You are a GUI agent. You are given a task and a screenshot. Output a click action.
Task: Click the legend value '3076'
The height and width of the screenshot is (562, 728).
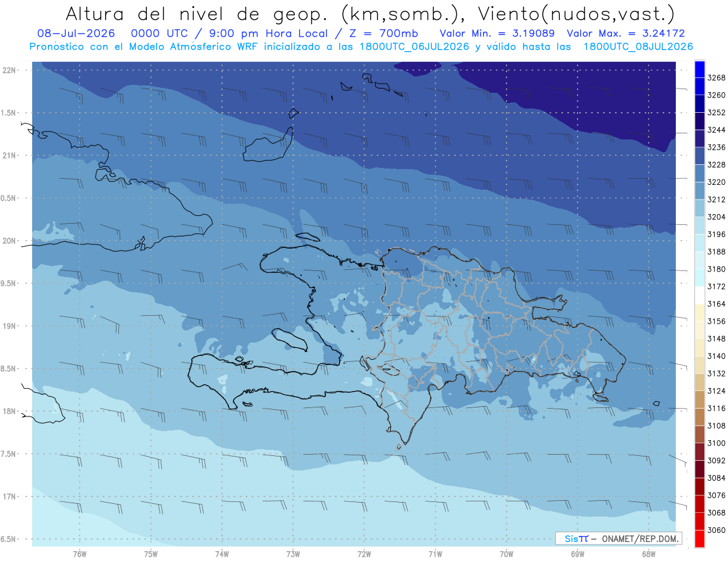716,495
